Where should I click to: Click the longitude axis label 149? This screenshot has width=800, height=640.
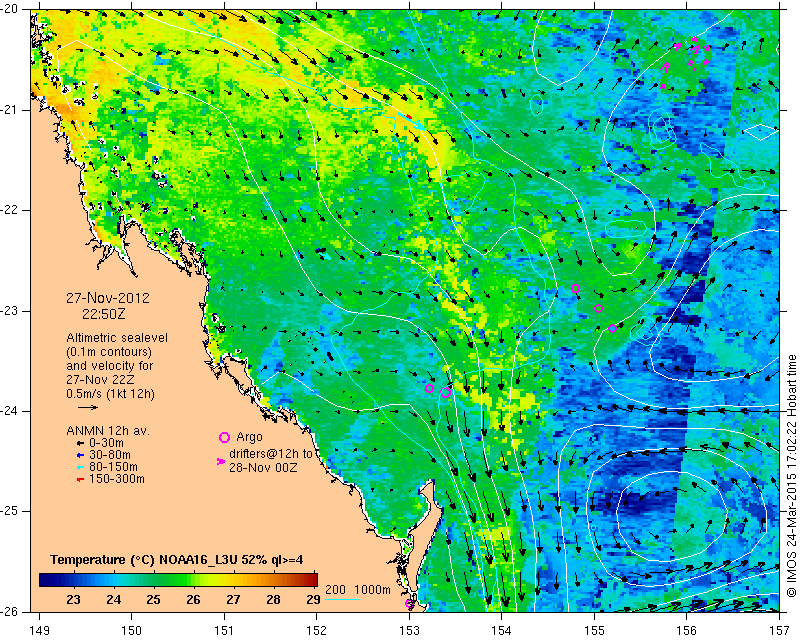tap(40, 630)
